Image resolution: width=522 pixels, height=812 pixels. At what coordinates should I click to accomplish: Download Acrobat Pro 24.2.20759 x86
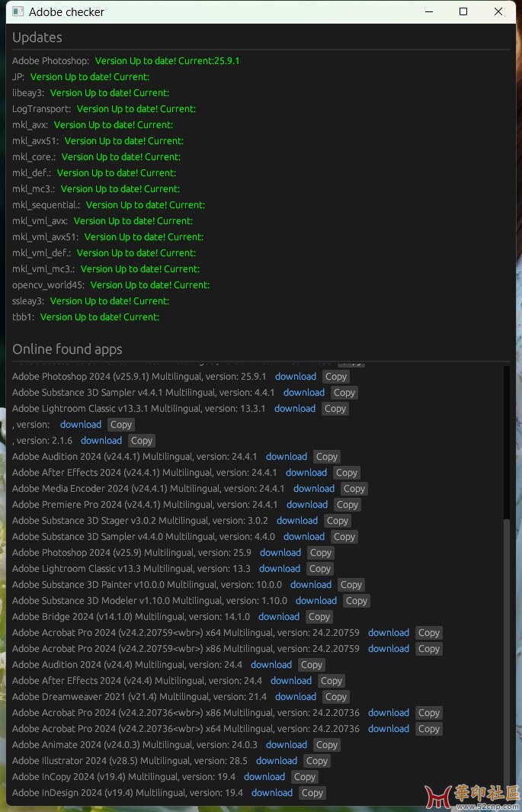[x=389, y=650]
